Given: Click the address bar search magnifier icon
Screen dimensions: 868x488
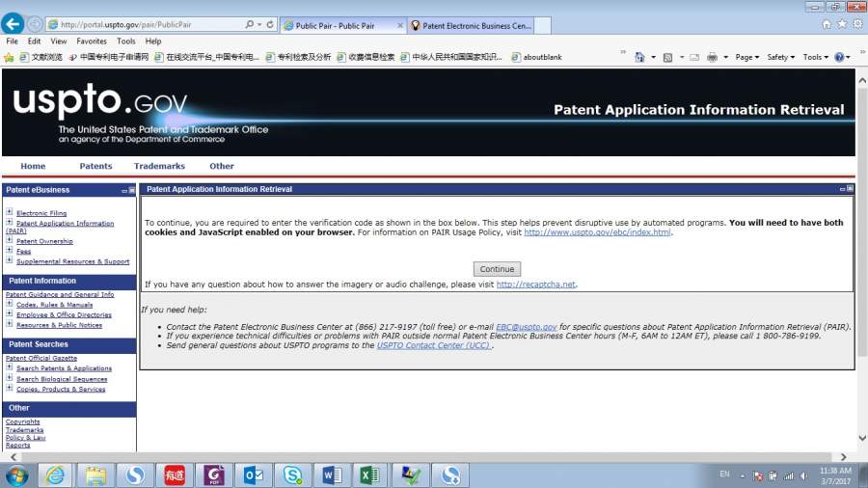Looking at the screenshot, I should click(x=250, y=24).
